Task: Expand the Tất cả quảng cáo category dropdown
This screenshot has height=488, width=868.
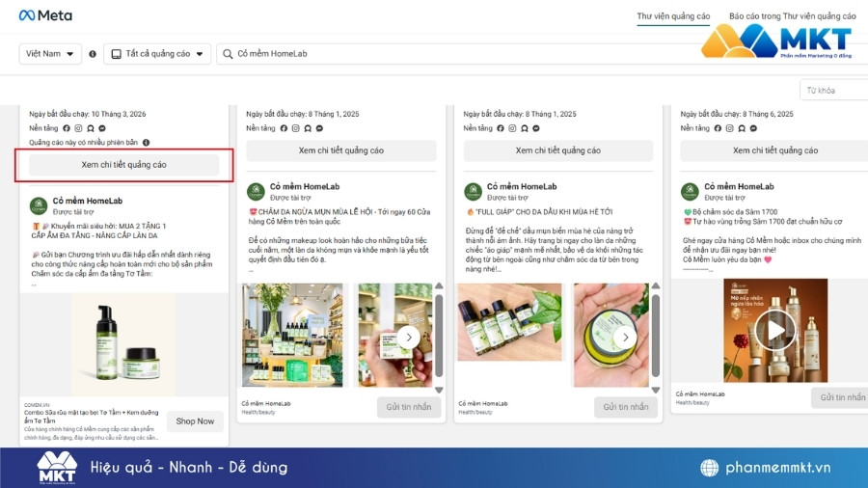Action: pyautogui.click(x=157, y=54)
